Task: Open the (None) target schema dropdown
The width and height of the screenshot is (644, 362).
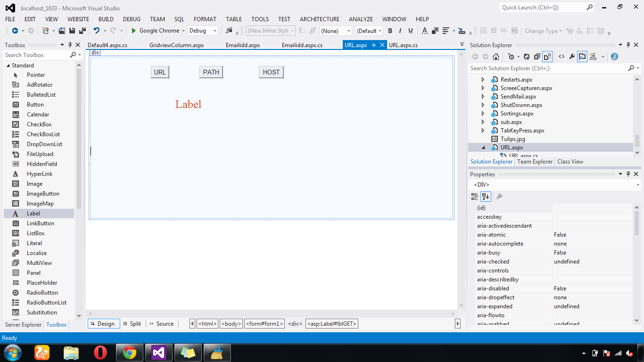Action: pyautogui.click(x=336, y=30)
